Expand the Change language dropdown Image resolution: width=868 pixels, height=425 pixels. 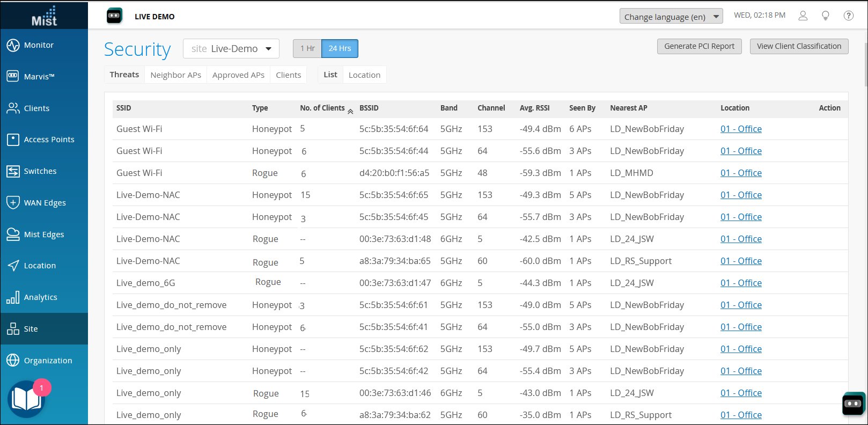tap(671, 17)
